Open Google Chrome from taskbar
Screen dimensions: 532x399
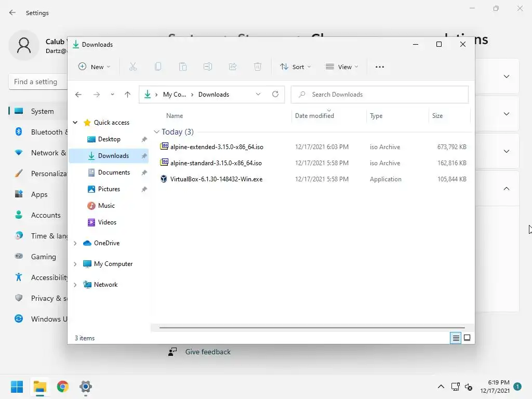63,387
